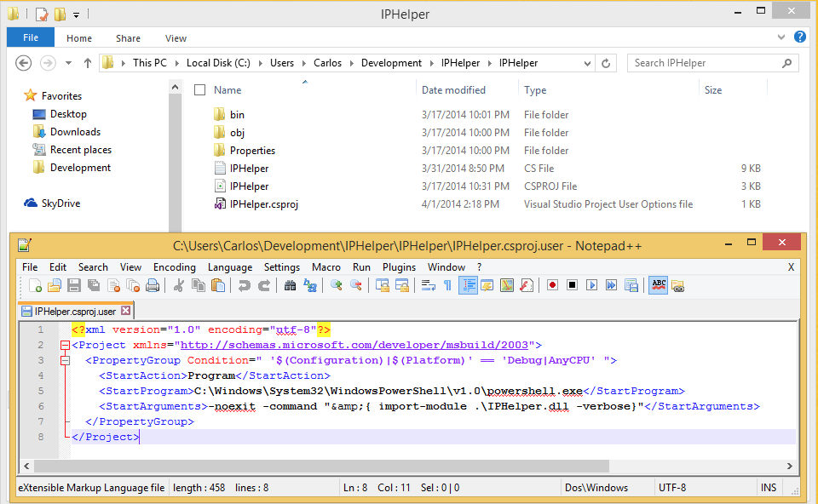Click the Development breadcrumb in address bar

click(x=391, y=63)
